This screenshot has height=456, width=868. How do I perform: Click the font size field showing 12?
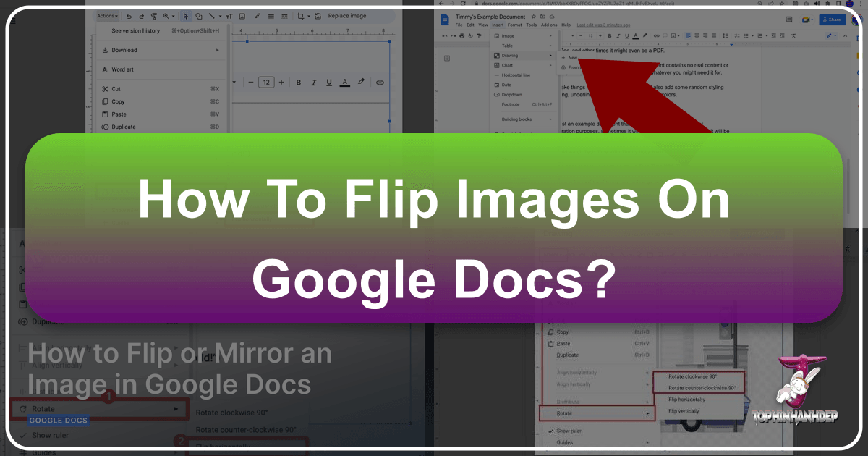point(267,82)
